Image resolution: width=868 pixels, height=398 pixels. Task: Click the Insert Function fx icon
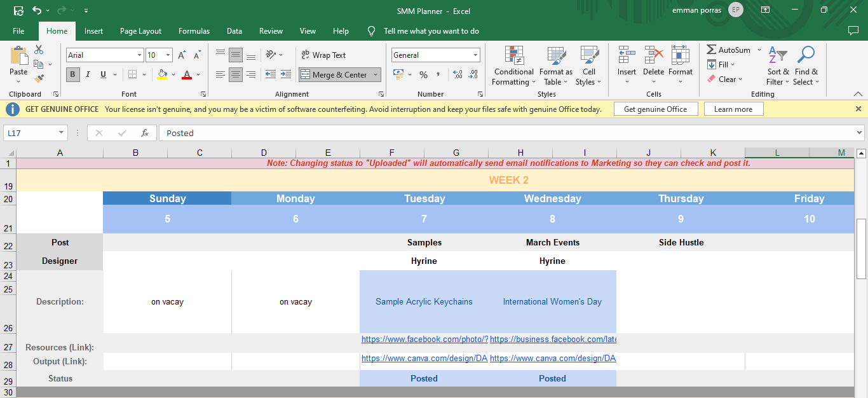145,133
